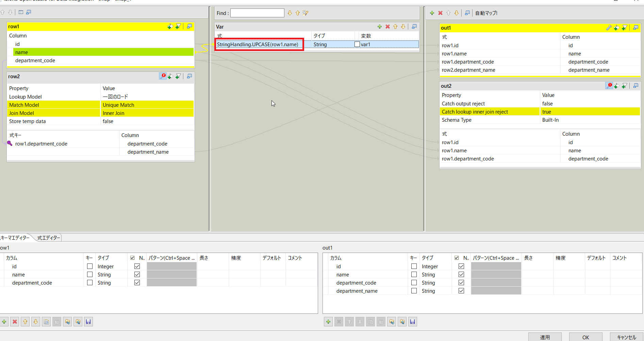
Task: Open tMap settings wrench on row2
Action: pos(163,76)
